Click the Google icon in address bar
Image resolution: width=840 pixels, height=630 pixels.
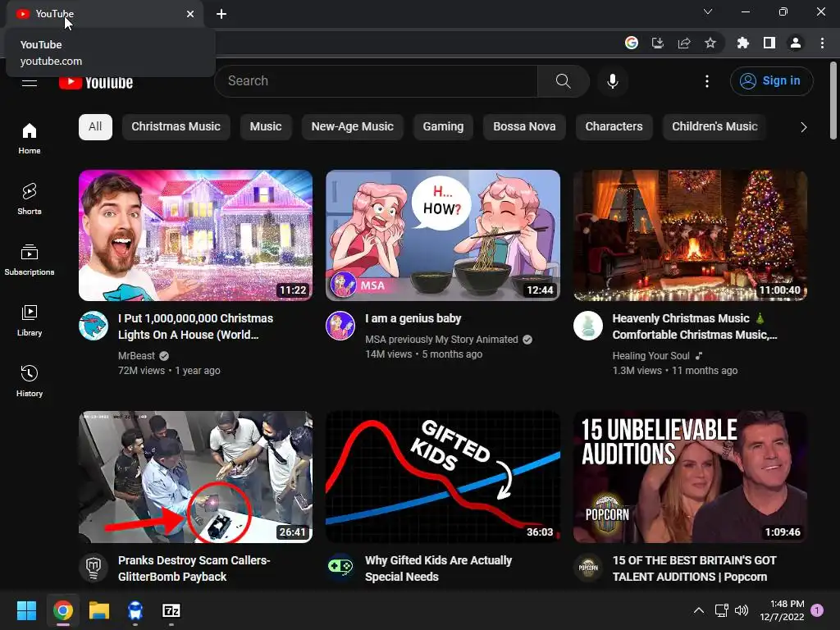(632, 43)
